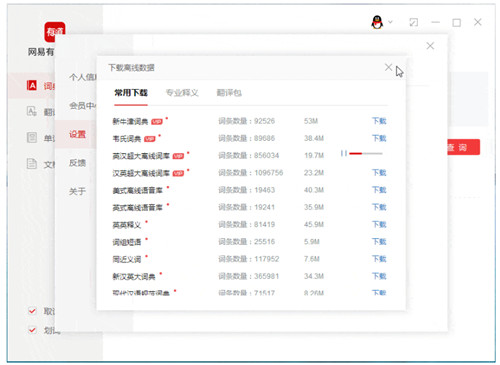Click the VIP badge beside 英汉超大离线词库

click(x=178, y=156)
